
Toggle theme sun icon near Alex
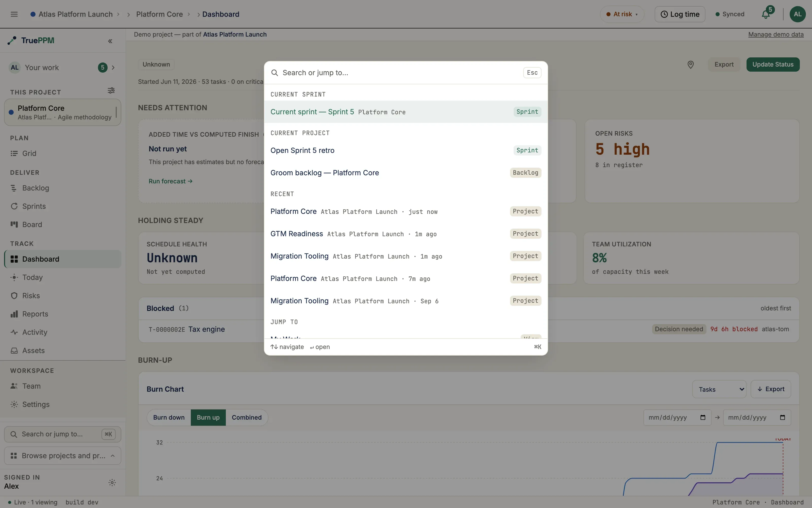pos(112,483)
